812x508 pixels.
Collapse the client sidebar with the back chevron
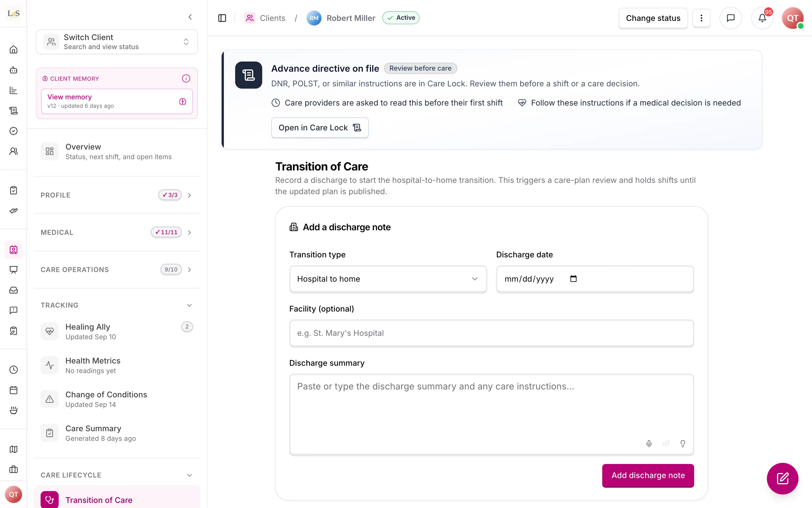tap(190, 17)
